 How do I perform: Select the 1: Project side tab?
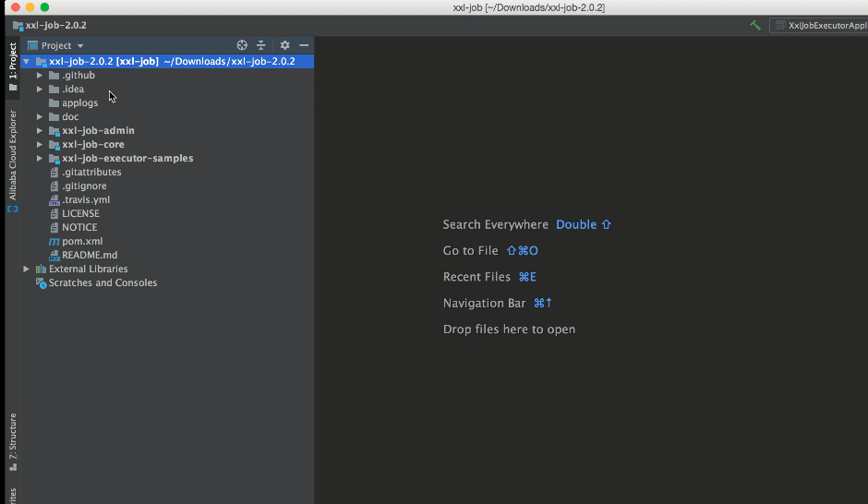tap(13, 66)
